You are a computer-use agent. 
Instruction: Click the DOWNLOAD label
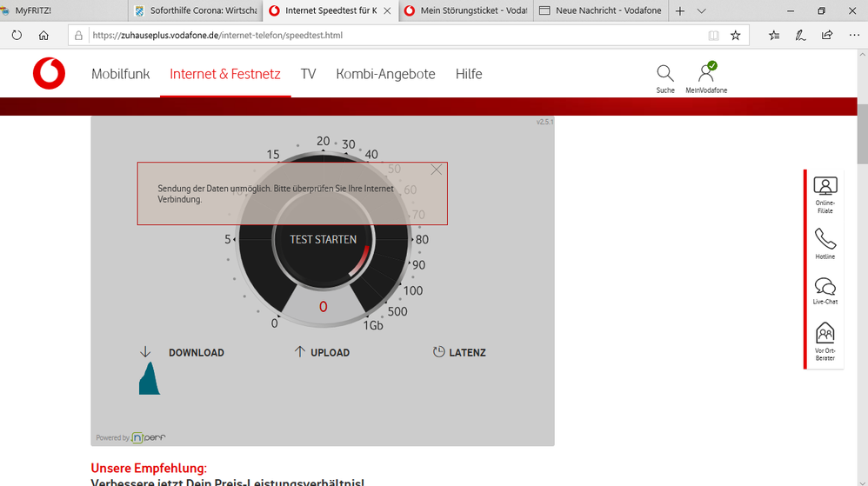tap(197, 353)
